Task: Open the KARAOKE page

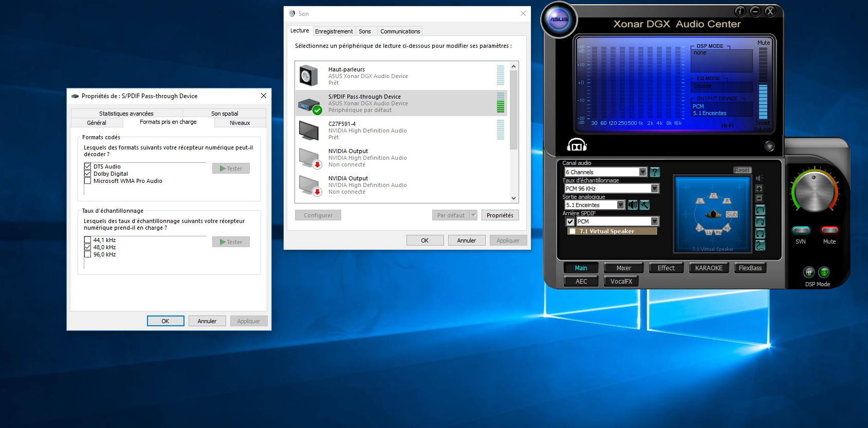Action: tap(709, 268)
